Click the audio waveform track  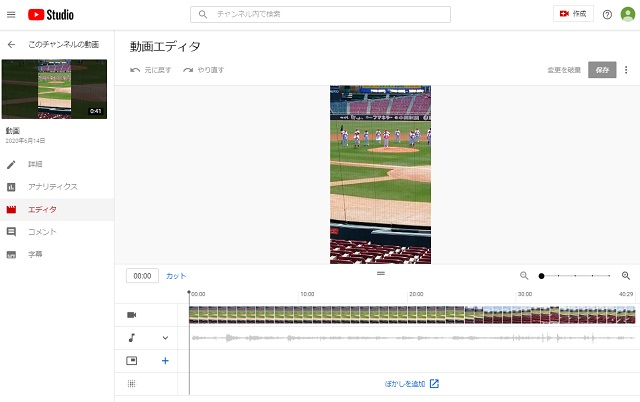412,338
